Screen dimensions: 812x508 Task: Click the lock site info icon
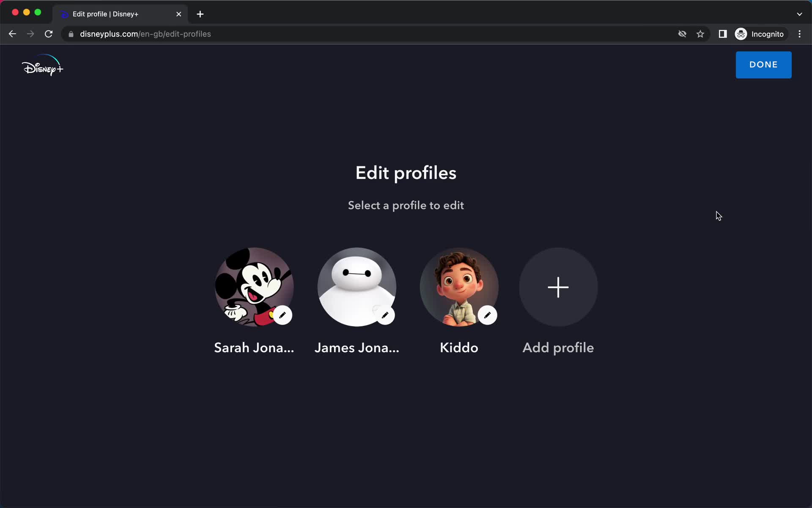coord(71,34)
